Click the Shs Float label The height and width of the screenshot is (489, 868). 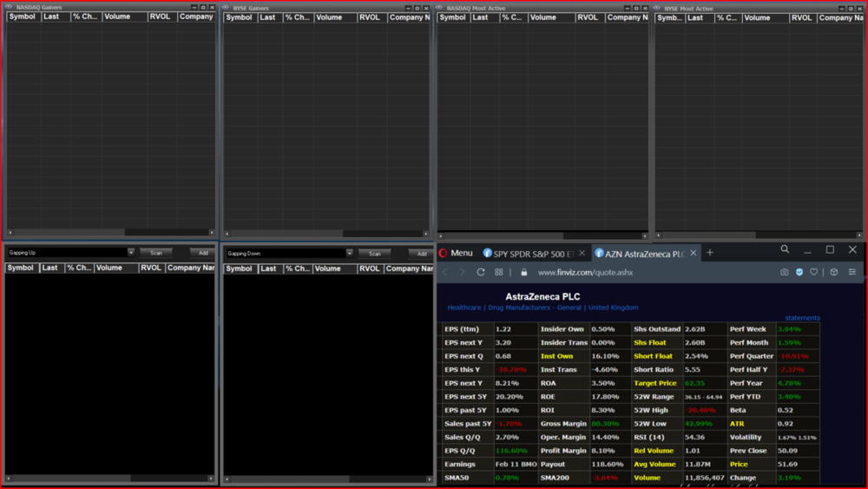[650, 343]
